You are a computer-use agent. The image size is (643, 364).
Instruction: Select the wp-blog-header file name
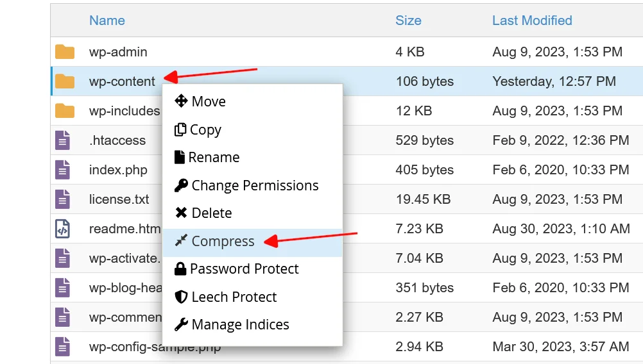tap(126, 288)
